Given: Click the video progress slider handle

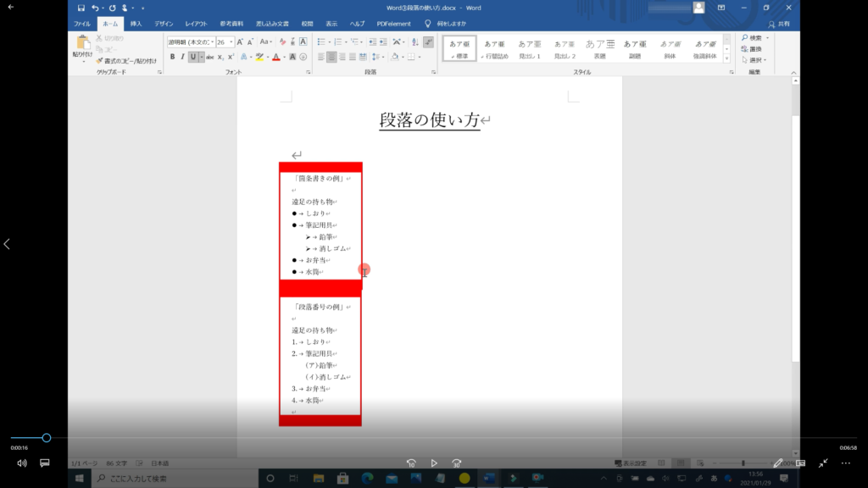Looking at the screenshot, I should [x=47, y=438].
